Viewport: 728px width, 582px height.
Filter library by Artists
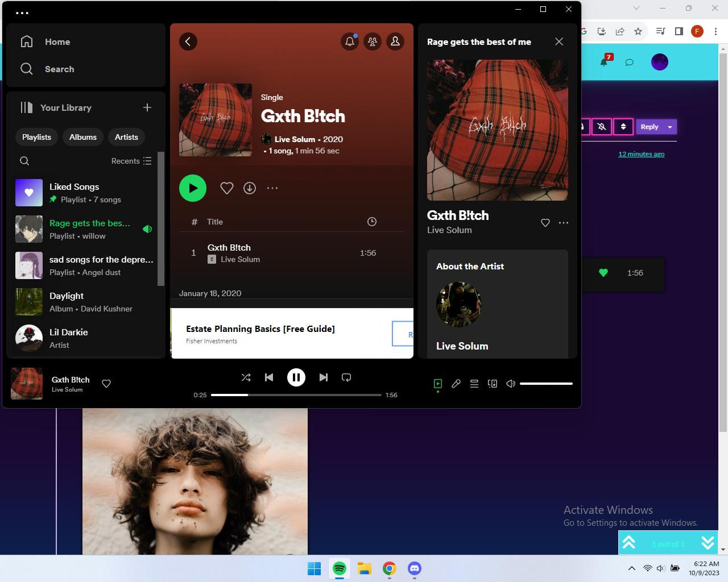click(x=126, y=137)
